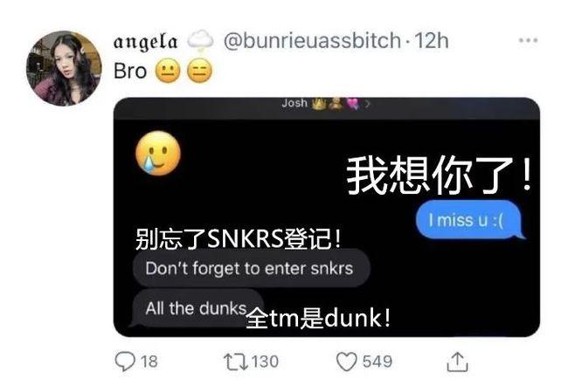This screenshot has width=568, height=392.
Task: Click the 12h timestamp
Action: pyautogui.click(x=432, y=40)
